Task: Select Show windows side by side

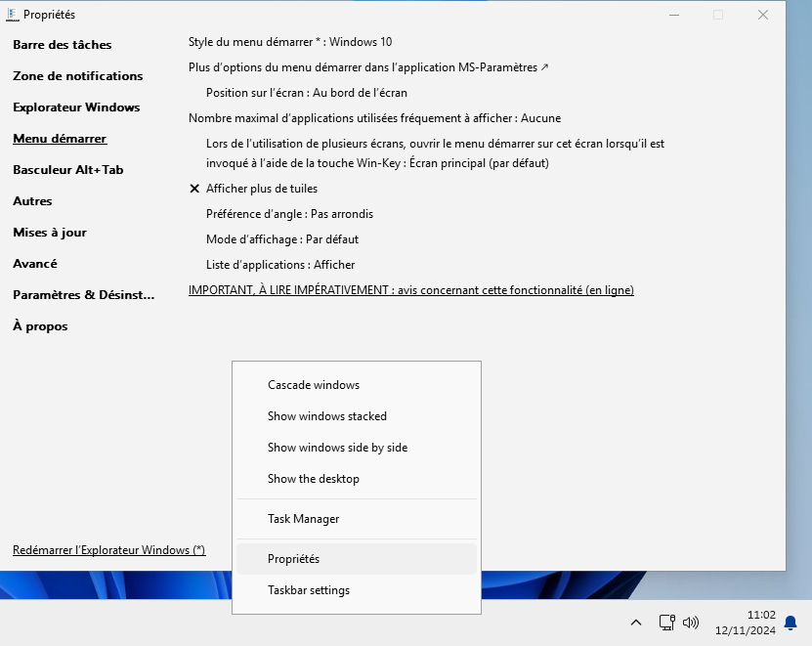Action: (357, 448)
